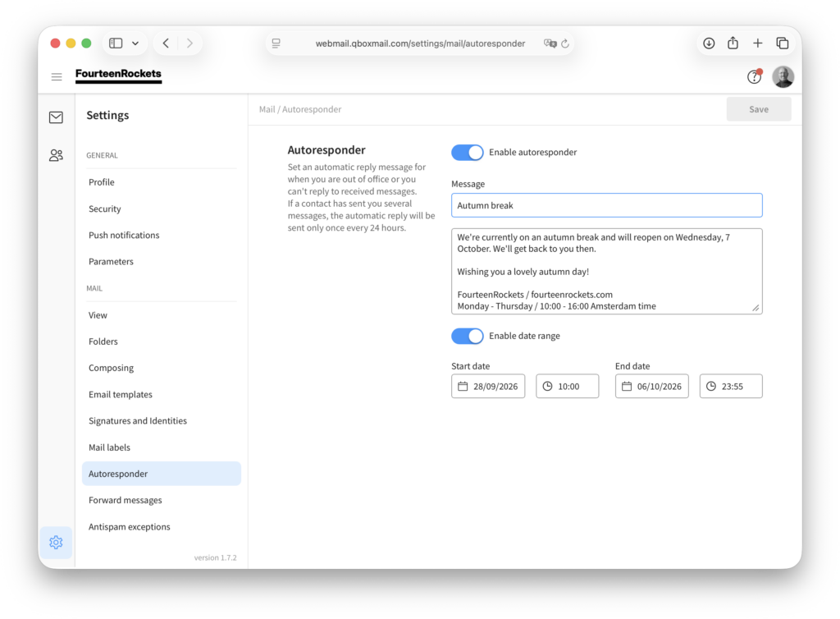Open Mail labels settings
Screen dimensions: 840x619
tap(162, 447)
